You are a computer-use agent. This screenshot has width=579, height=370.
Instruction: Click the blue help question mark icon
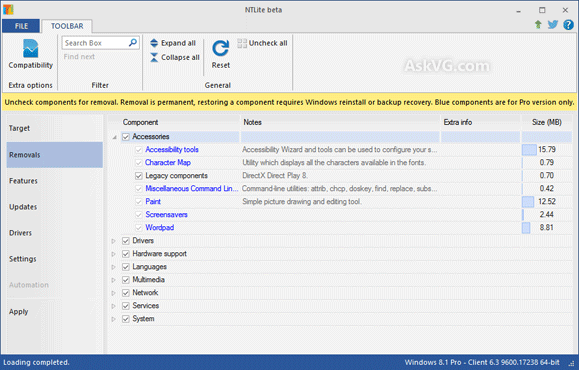(568, 25)
